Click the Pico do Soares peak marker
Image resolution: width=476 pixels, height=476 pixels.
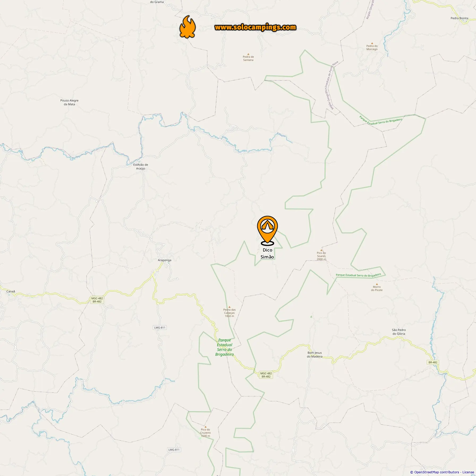[x=321, y=250]
